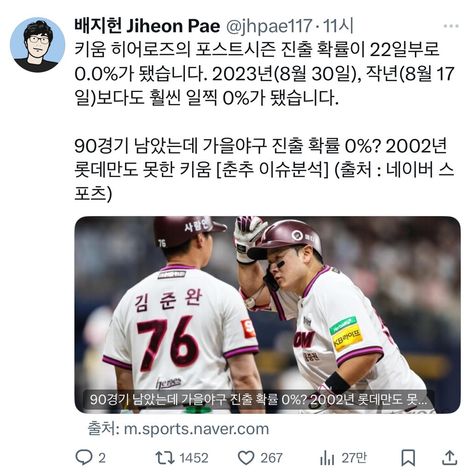Open the baseball players article preview image
This screenshot has height=476, width=471.
point(267,315)
